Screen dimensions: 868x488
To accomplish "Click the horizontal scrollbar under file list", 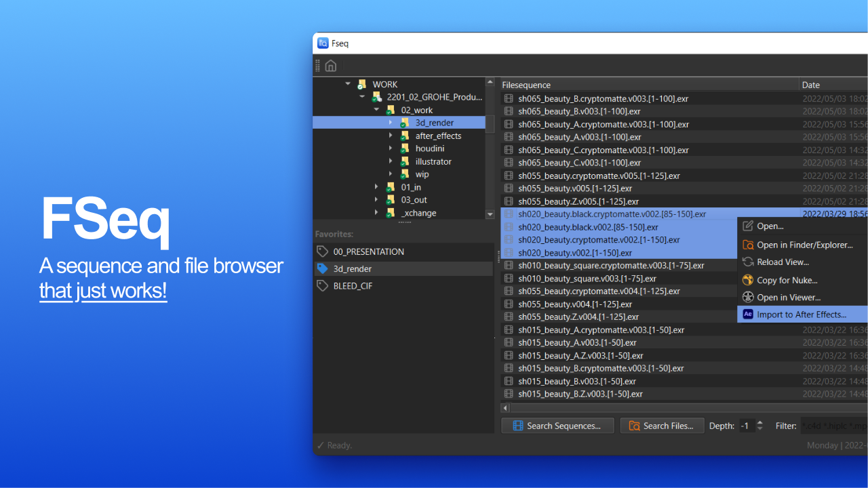I will point(678,408).
